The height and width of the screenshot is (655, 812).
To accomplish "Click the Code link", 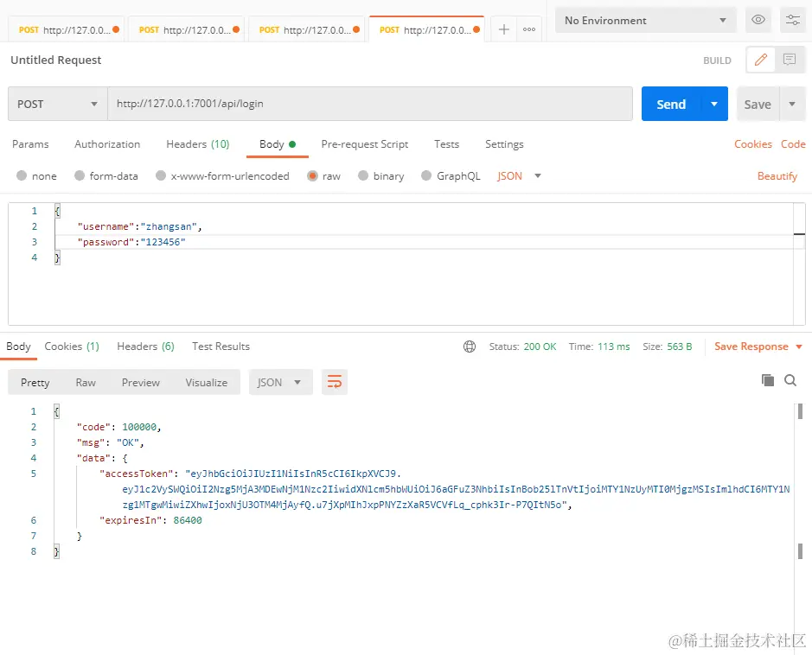I will (793, 143).
